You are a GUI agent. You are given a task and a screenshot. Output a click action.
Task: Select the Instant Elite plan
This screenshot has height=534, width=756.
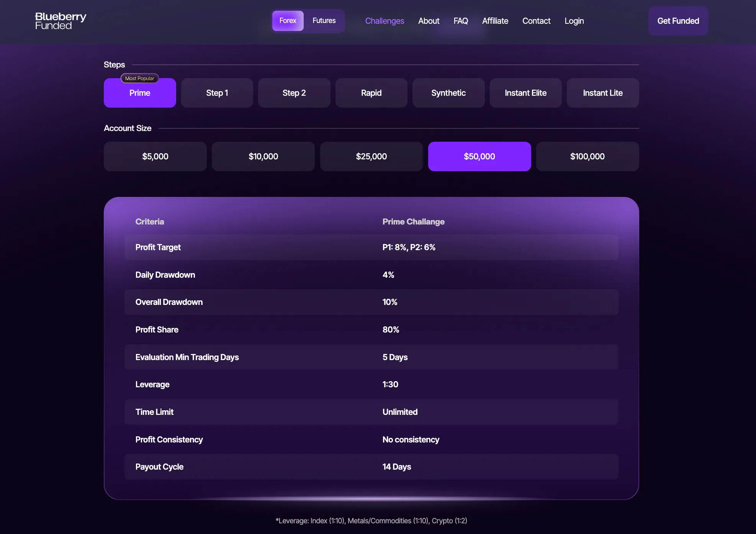[x=525, y=93]
